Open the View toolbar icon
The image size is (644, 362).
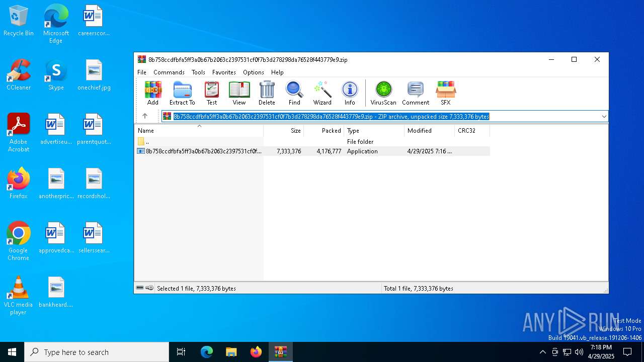[239, 94]
